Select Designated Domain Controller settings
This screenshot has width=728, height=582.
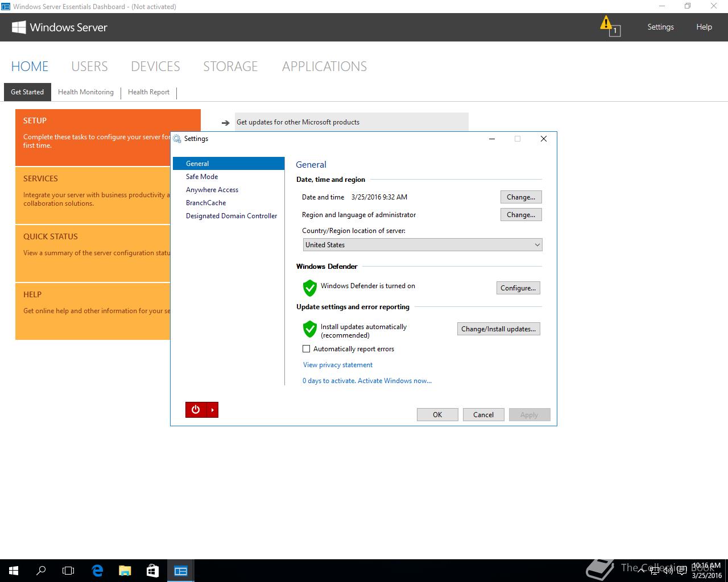click(229, 216)
